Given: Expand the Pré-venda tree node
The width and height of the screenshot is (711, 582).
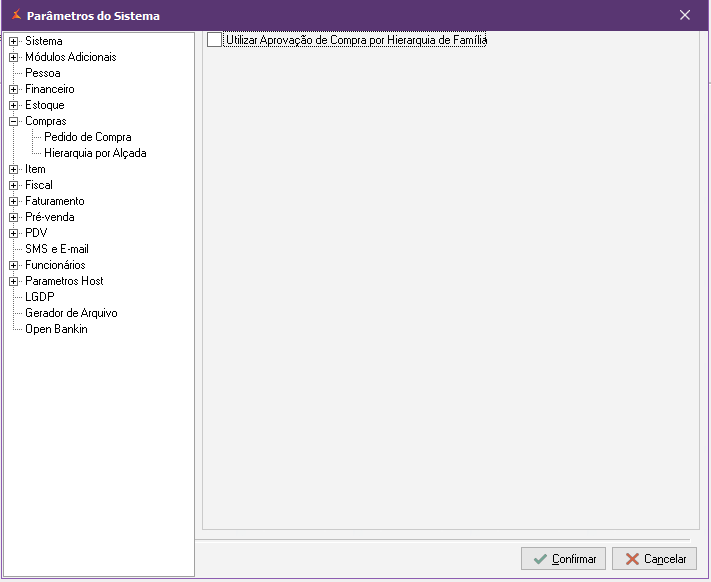Looking at the screenshot, I should [x=14, y=218].
